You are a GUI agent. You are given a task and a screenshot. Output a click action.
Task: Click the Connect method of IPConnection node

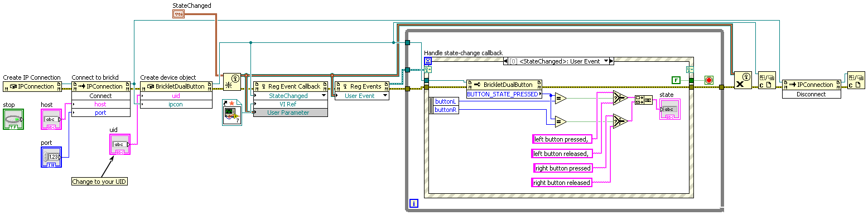(x=101, y=96)
